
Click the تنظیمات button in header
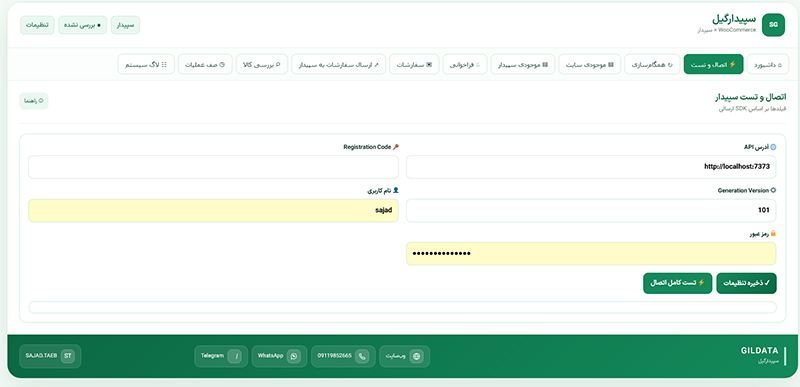tap(37, 25)
